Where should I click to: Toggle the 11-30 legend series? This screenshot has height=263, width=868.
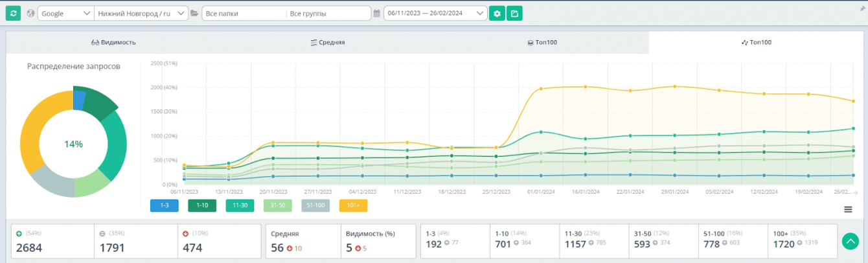[x=240, y=205]
